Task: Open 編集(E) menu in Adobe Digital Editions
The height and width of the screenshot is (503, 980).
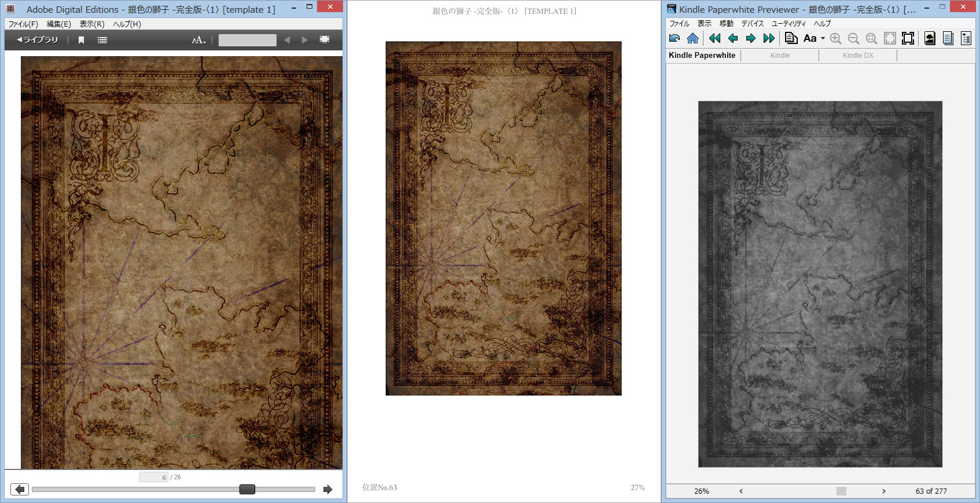Action: tap(59, 24)
